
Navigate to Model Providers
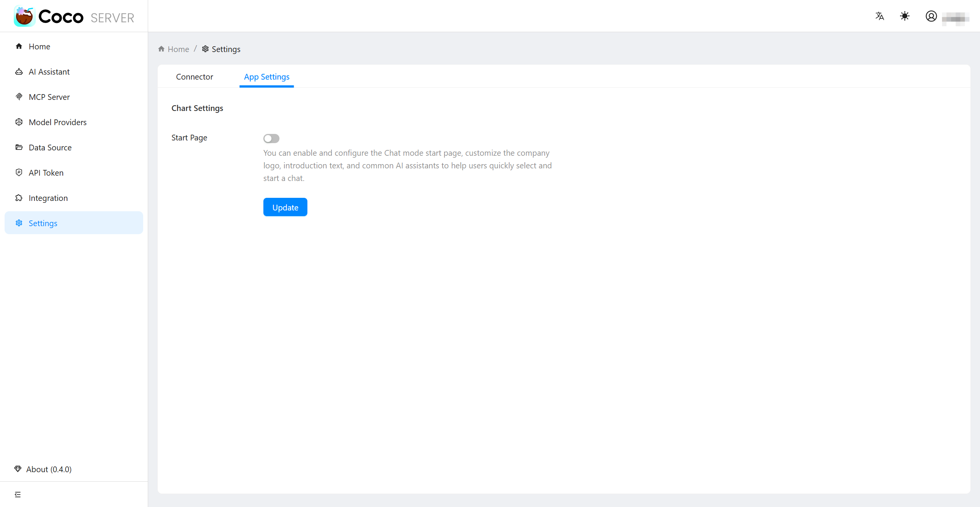click(x=74, y=122)
